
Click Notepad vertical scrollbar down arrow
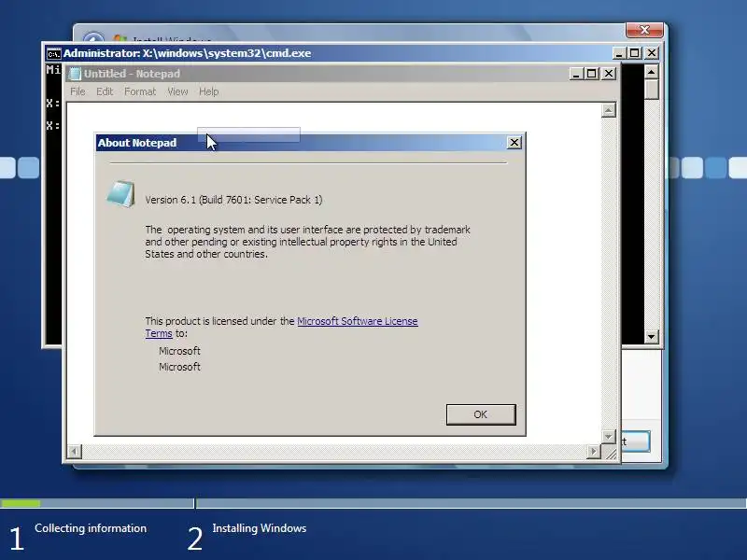pos(609,436)
